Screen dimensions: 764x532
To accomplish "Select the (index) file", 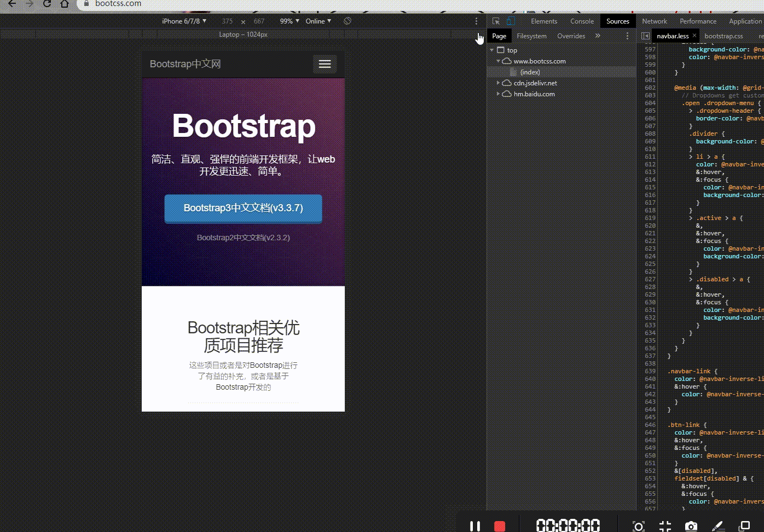I will tap(530, 72).
